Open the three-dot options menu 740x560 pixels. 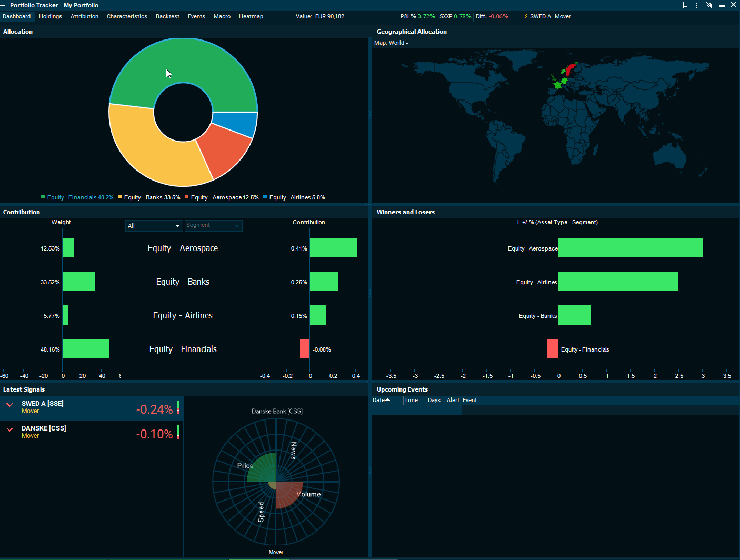(x=697, y=5)
